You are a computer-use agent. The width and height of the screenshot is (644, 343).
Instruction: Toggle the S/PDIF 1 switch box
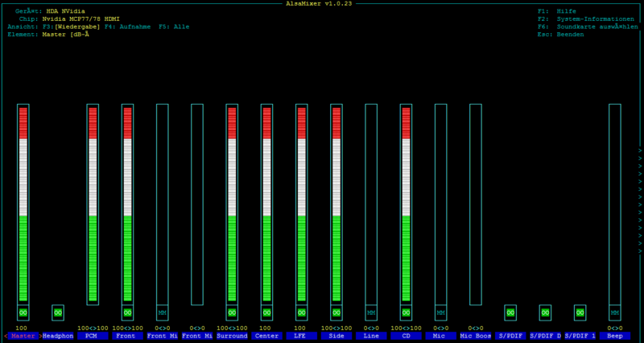pyautogui.click(x=580, y=312)
